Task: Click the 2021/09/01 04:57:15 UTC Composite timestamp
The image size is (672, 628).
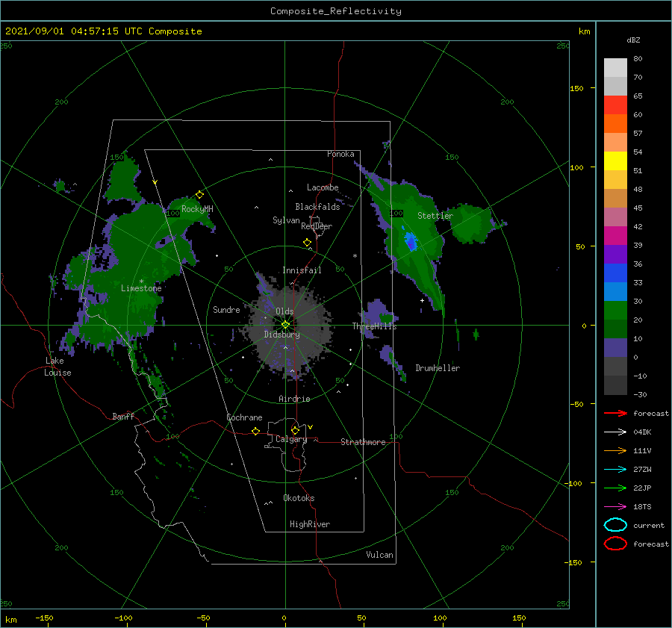Action: pyautogui.click(x=103, y=31)
